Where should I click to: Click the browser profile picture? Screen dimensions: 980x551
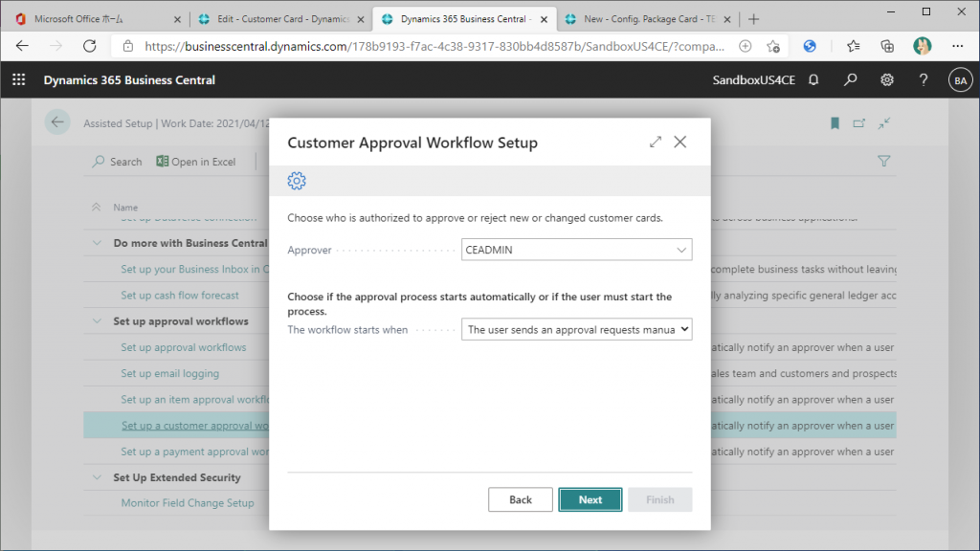point(922,46)
